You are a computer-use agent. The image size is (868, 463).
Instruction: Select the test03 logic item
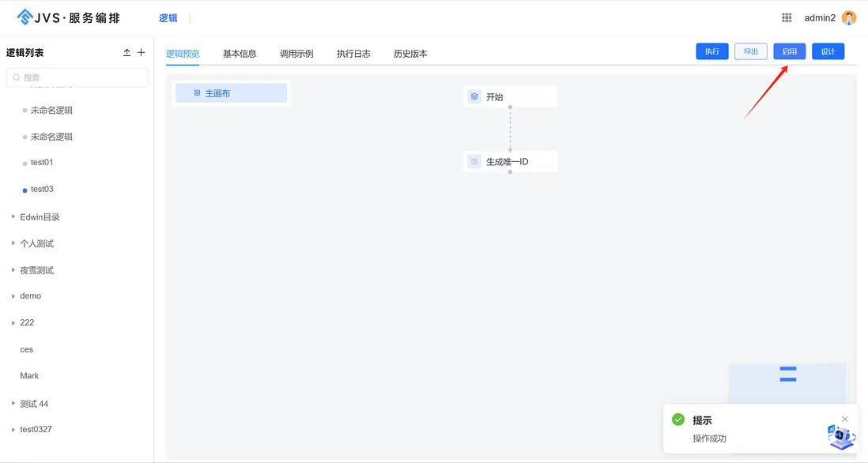tap(42, 189)
